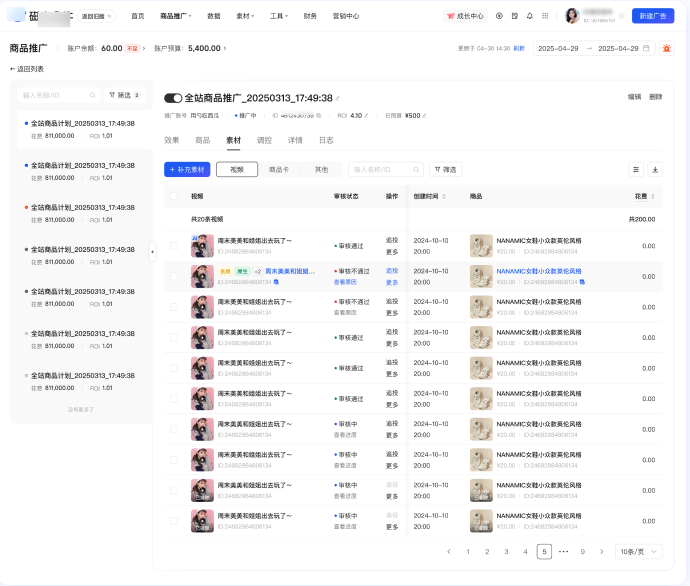Switch to the 效果 tab
This screenshot has height=586, width=690.
tap(172, 140)
